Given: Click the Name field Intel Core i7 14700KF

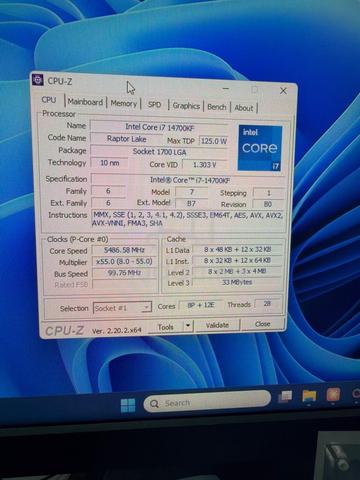Looking at the screenshot, I should (160, 127).
